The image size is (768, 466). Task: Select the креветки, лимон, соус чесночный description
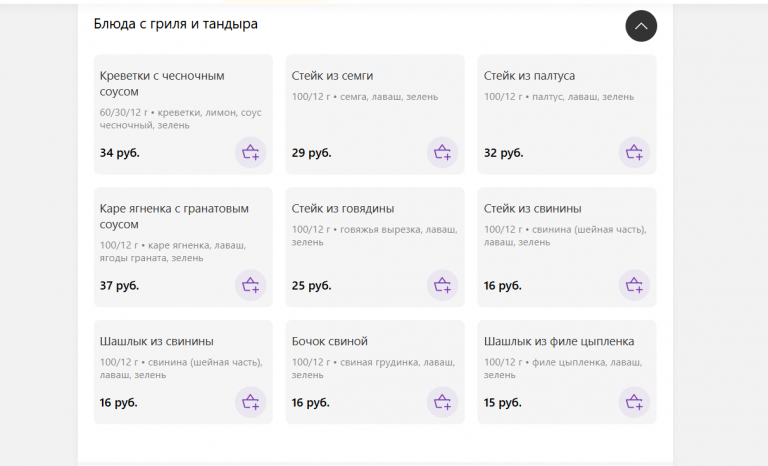(181, 119)
